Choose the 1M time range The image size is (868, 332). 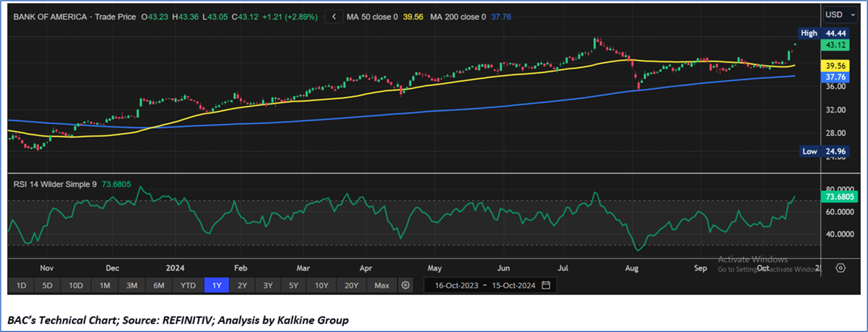[105, 285]
